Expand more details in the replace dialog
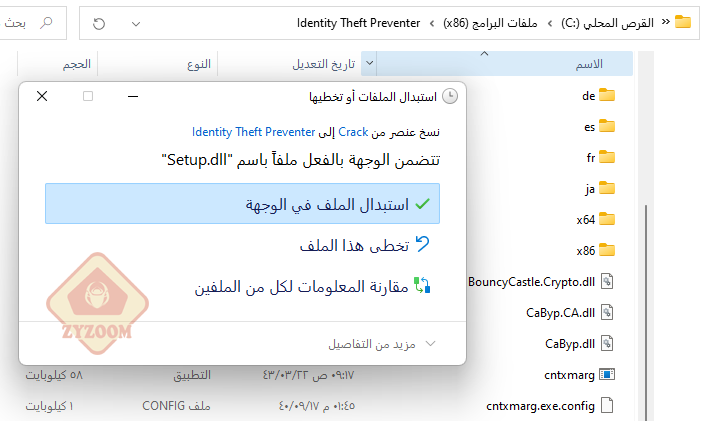Image resolution: width=708 pixels, height=421 pixels. tap(382, 344)
